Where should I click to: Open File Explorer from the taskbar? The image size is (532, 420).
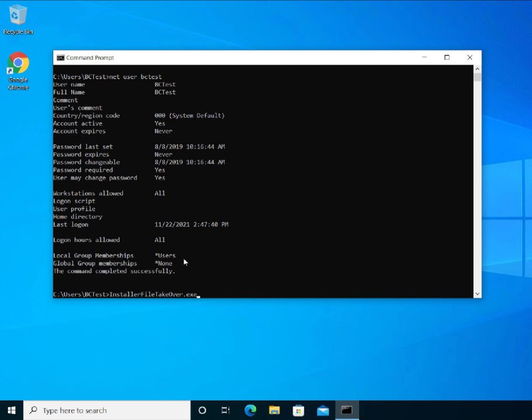274,411
